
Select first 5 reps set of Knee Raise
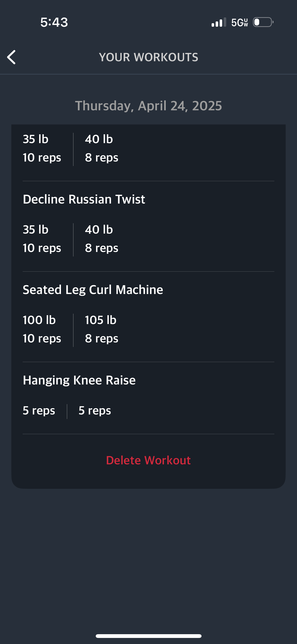(39, 411)
